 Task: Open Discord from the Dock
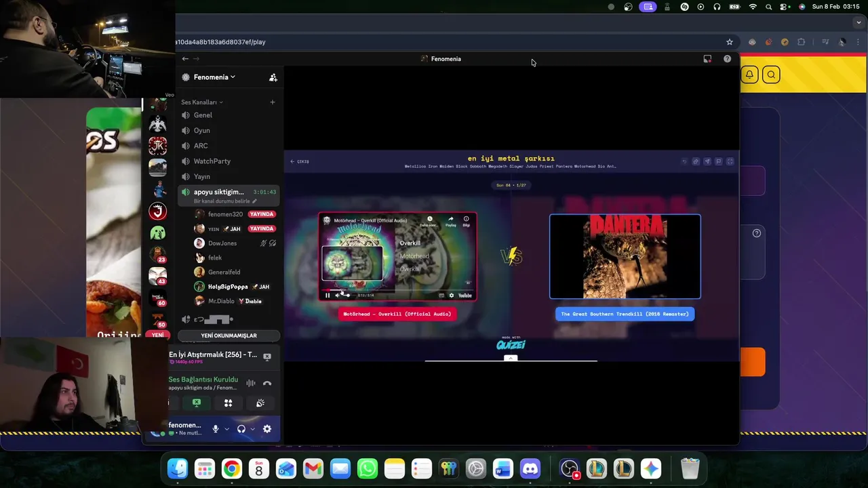click(x=530, y=468)
